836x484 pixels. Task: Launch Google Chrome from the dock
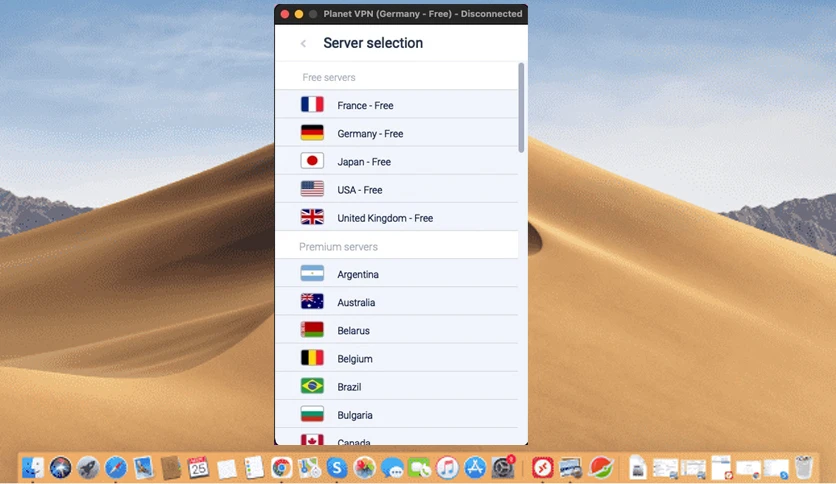coord(282,468)
